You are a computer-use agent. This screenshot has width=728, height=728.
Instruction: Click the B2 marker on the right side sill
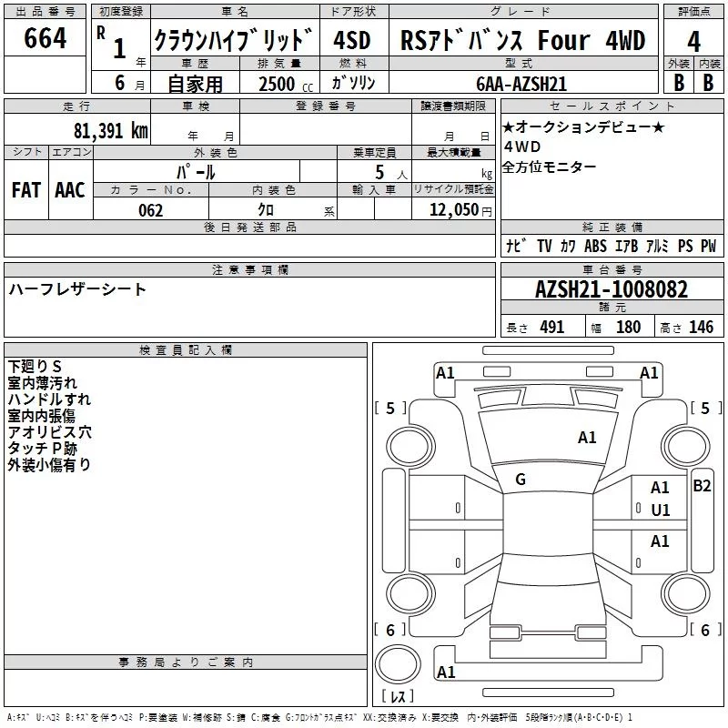pos(702,486)
